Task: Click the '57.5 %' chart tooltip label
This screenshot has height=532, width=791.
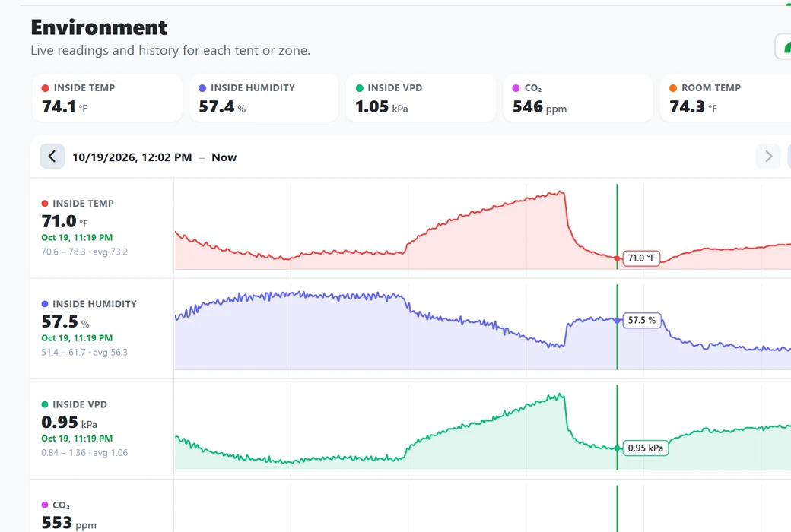Action: (642, 320)
